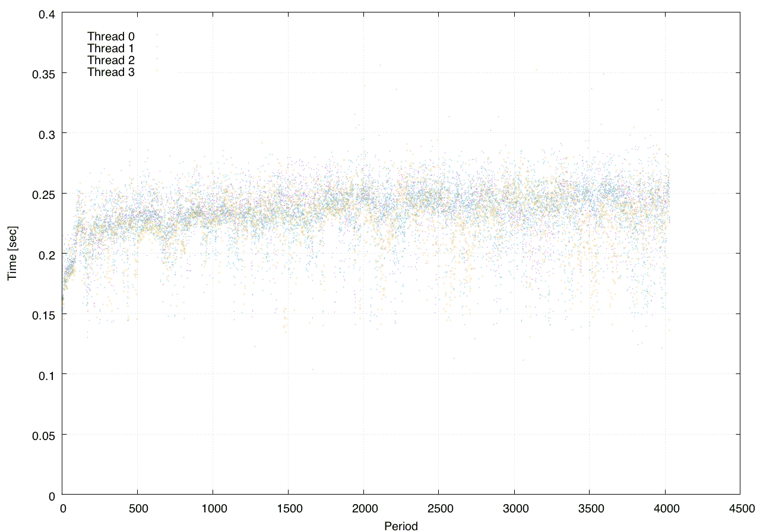This screenshot has height=532, width=760.
Task: Click the 2500 x-axis tick label
Action: pos(439,508)
